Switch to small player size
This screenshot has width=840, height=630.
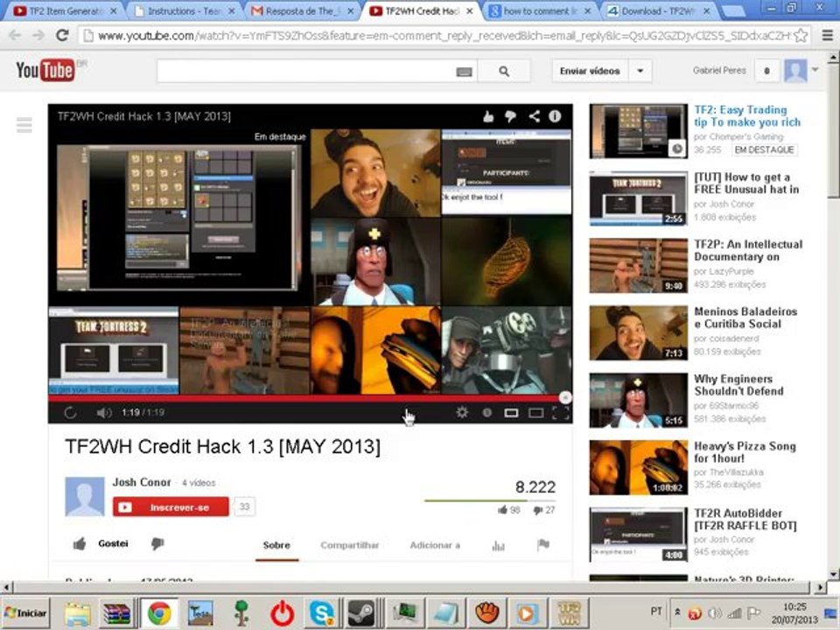(511, 412)
